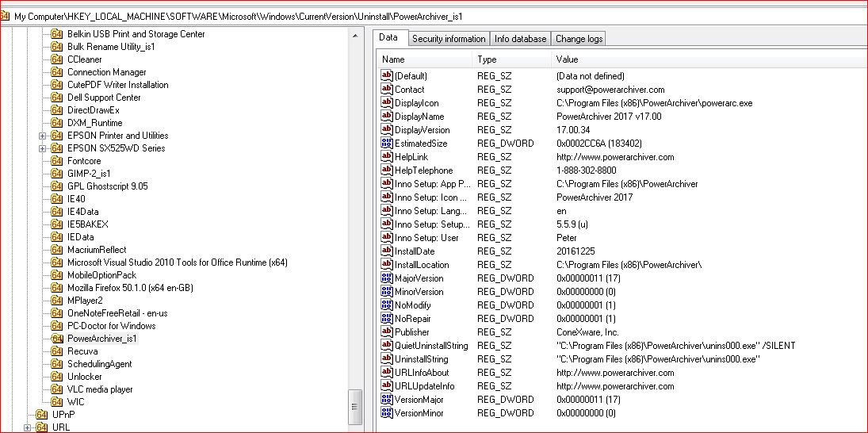Click the Fontcore key folder icon
The image size is (868, 433).
56,160
